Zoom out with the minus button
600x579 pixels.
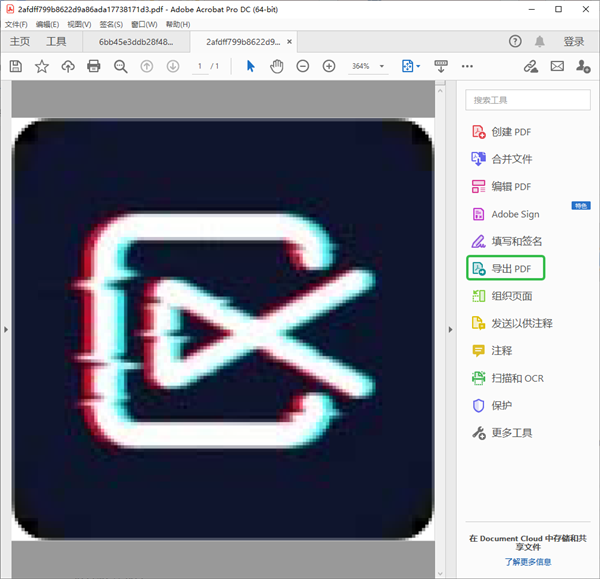(x=303, y=66)
